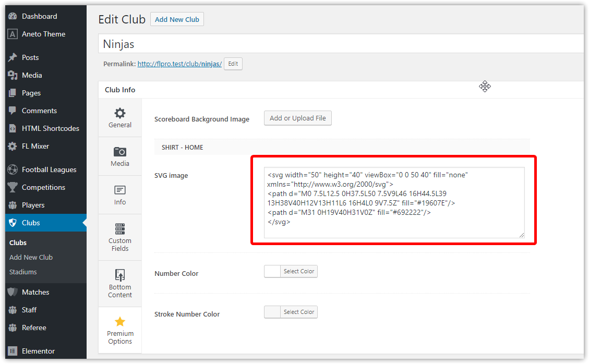Screen dimensions: 589x364
Task: Click the Football Leagues soccer ball icon
Action: pos(13,170)
